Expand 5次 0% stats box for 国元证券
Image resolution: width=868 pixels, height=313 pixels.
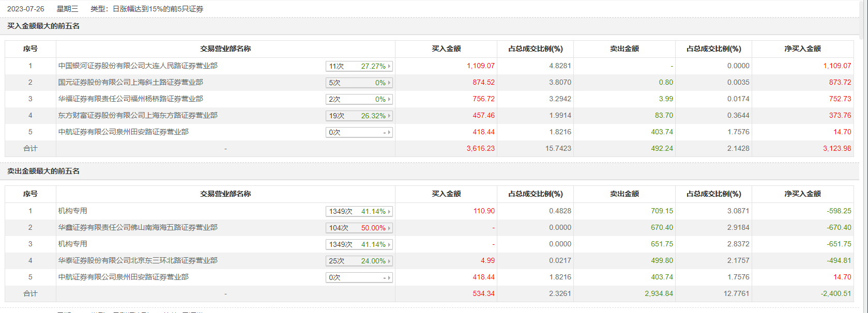[x=359, y=83]
